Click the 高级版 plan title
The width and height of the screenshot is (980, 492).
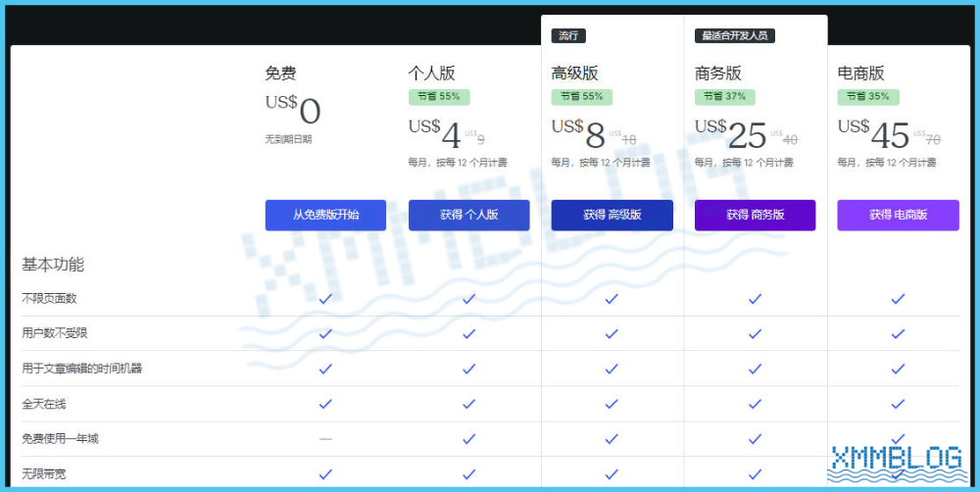coord(574,74)
